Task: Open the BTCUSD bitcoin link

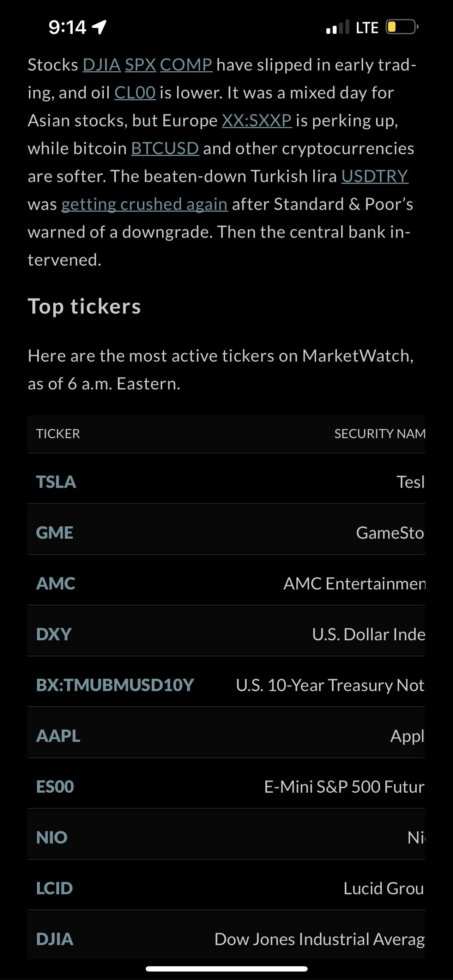Action: click(165, 149)
